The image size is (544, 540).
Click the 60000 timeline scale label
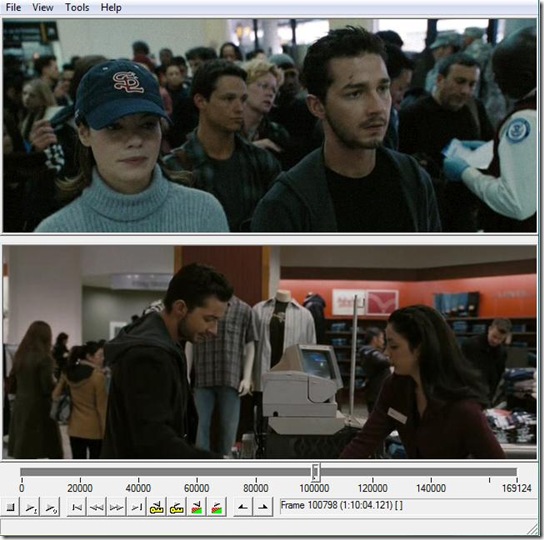click(x=196, y=488)
